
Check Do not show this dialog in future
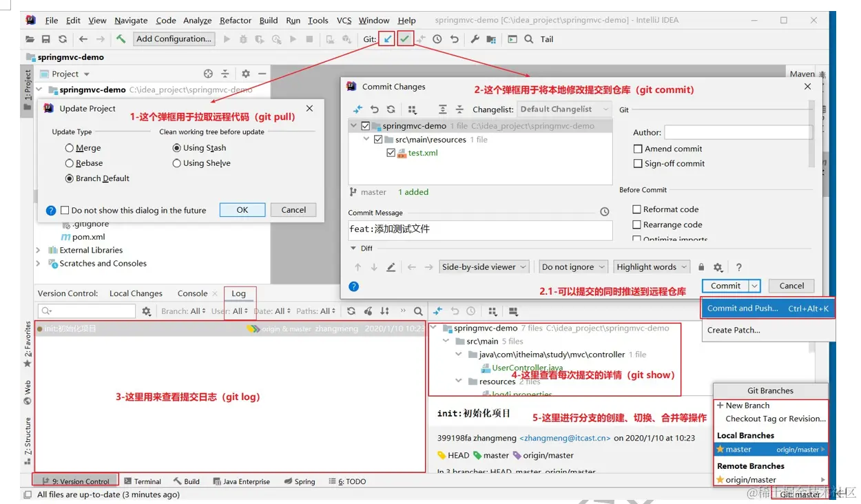65,211
